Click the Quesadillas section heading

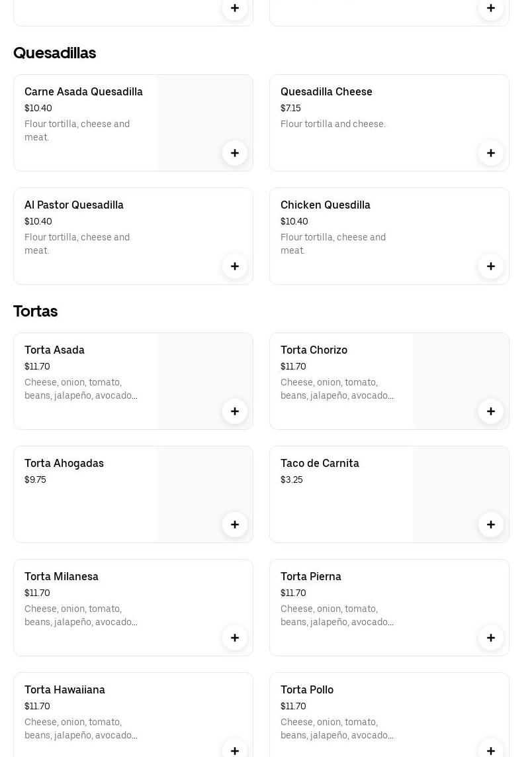click(55, 53)
